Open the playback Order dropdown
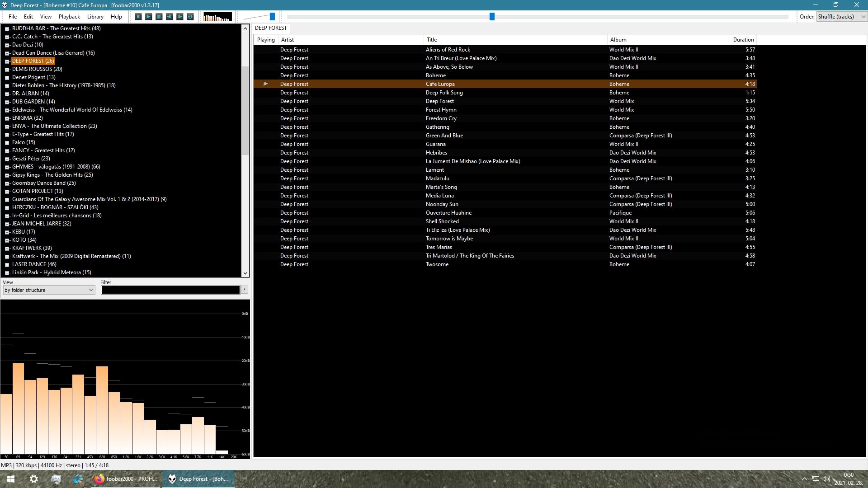 tap(841, 17)
